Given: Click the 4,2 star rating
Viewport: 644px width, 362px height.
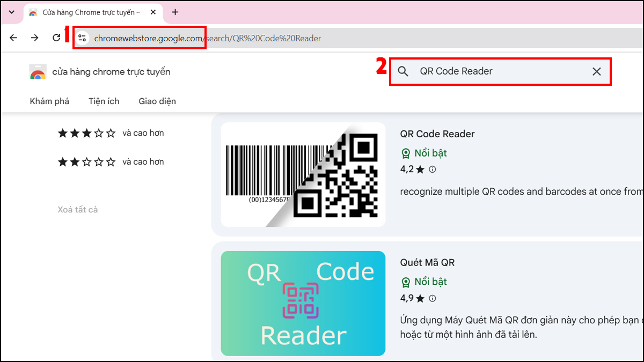Looking at the screenshot, I should tap(412, 169).
